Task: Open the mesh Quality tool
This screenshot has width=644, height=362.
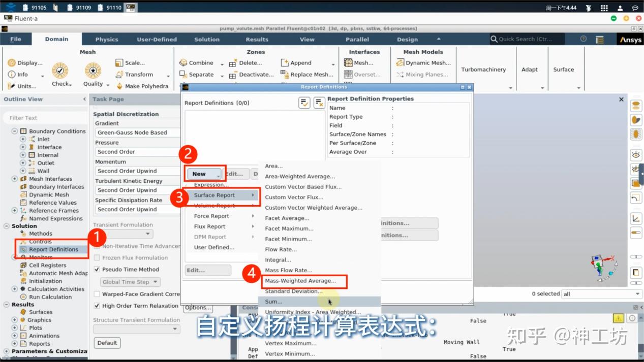Action: (93, 74)
